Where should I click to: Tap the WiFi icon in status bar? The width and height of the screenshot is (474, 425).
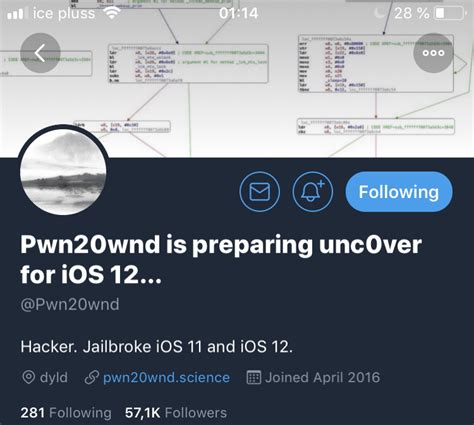coord(112,13)
